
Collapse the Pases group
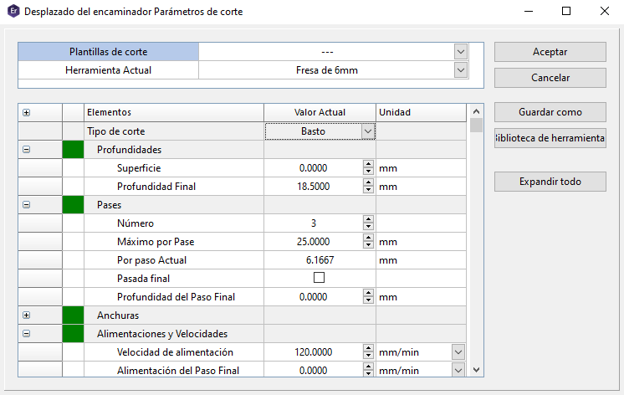[26, 205]
